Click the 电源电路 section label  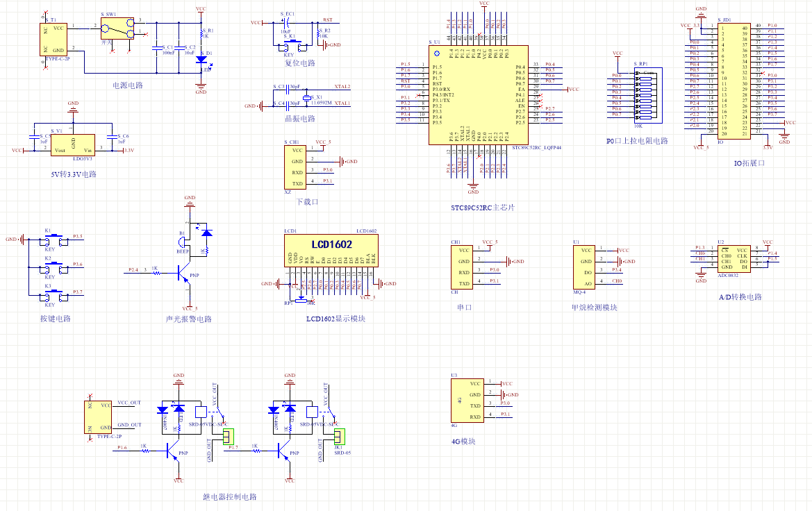click(x=127, y=85)
